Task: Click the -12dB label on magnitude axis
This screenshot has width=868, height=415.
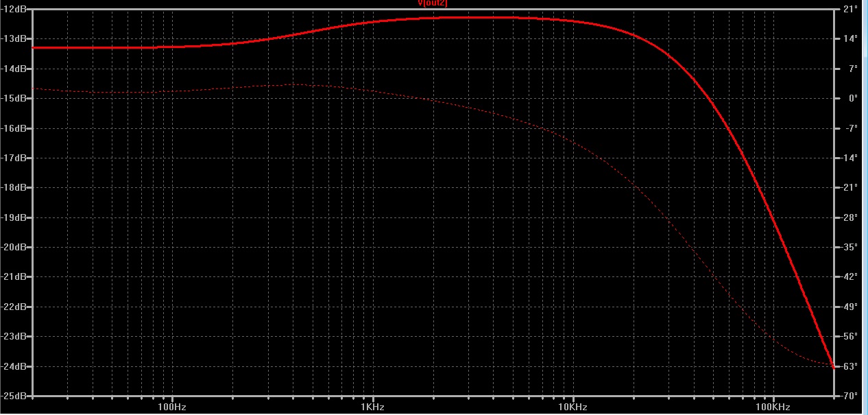Action: (x=14, y=9)
